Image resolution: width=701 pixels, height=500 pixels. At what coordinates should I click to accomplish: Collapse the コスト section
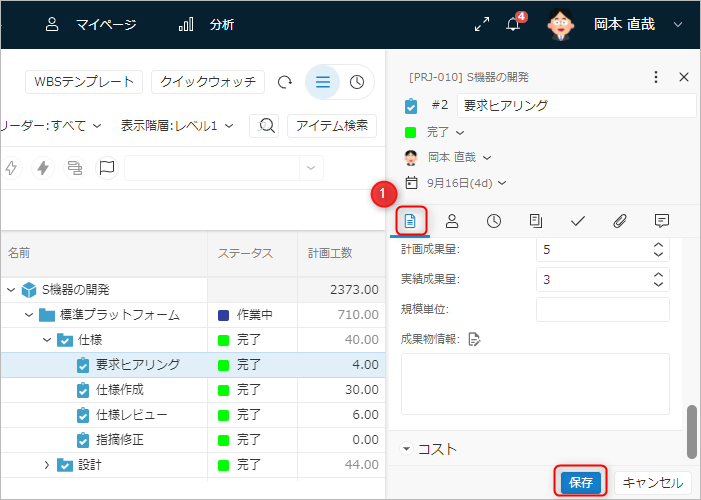[407, 449]
